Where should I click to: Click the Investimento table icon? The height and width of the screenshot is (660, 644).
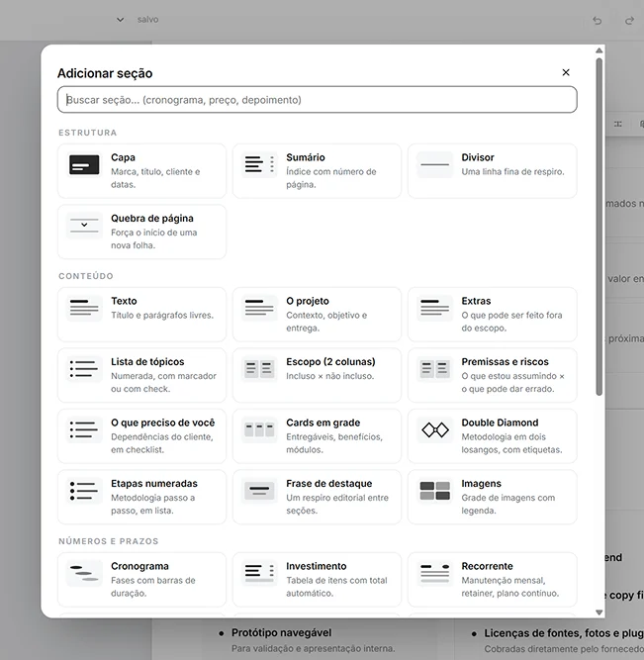pos(259,573)
